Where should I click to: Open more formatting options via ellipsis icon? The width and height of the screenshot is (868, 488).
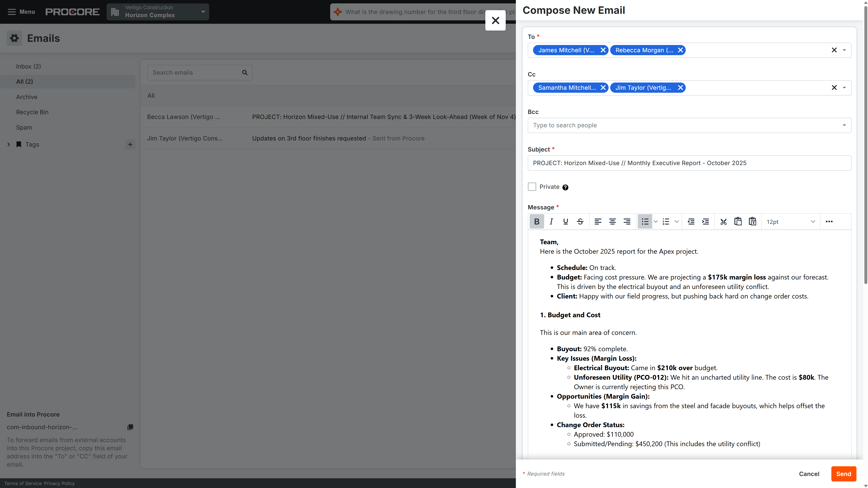pos(829,221)
